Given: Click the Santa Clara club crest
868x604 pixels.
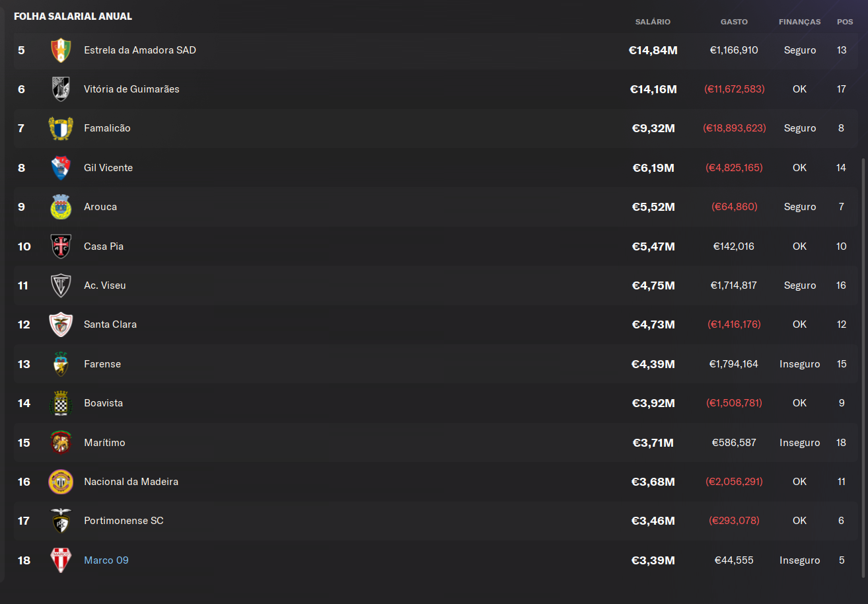Looking at the screenshot, I should [x=61, y=324].
